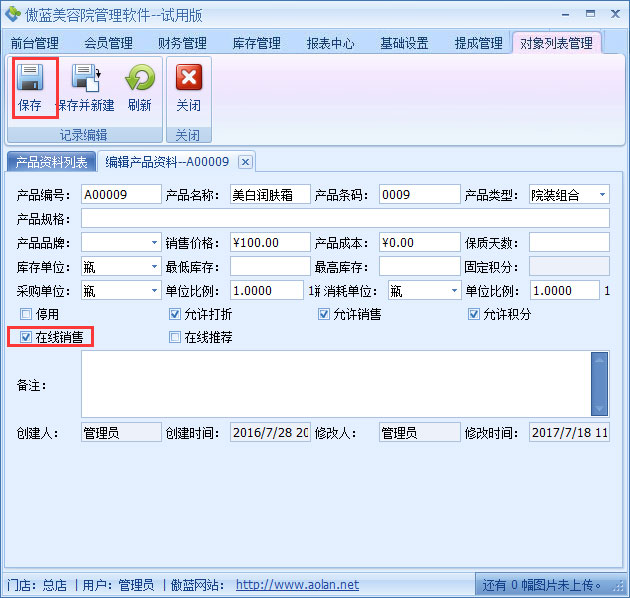Click the 保存并新建 save-and-new icon

86,77
